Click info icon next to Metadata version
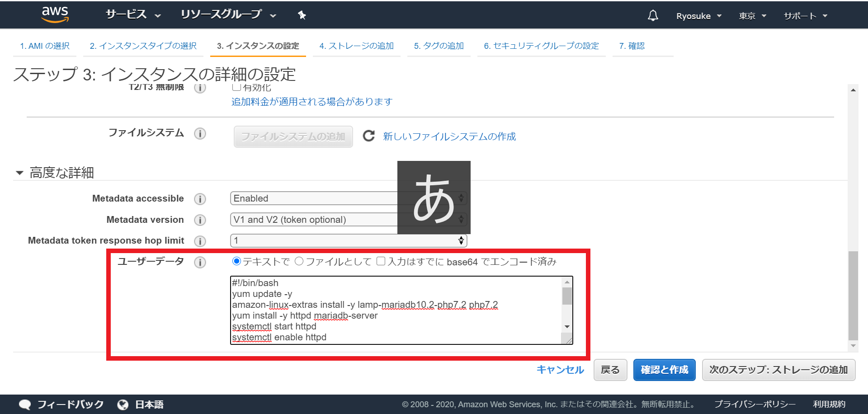Image resolution: width=868 pixels, height=414 pixels. pos(200,220)
